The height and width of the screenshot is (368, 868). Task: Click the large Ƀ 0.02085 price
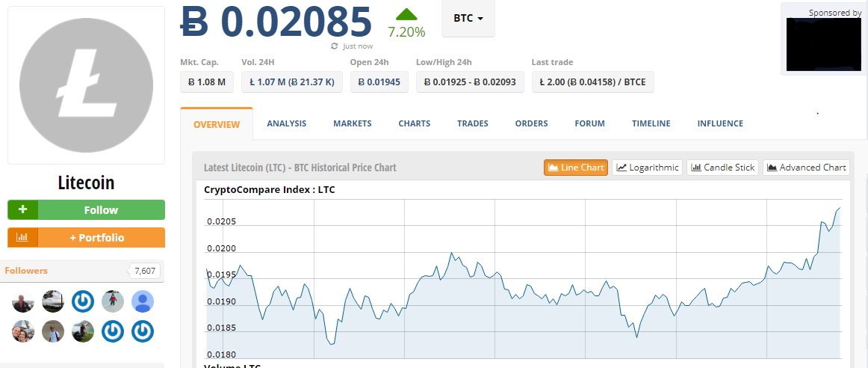[x=276, y=22]
